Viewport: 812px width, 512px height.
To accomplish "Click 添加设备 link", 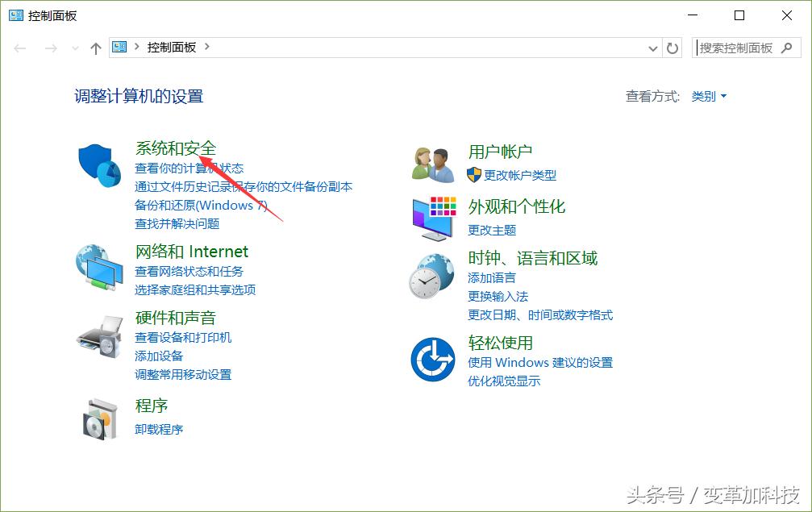I will (x=159, y=356).
